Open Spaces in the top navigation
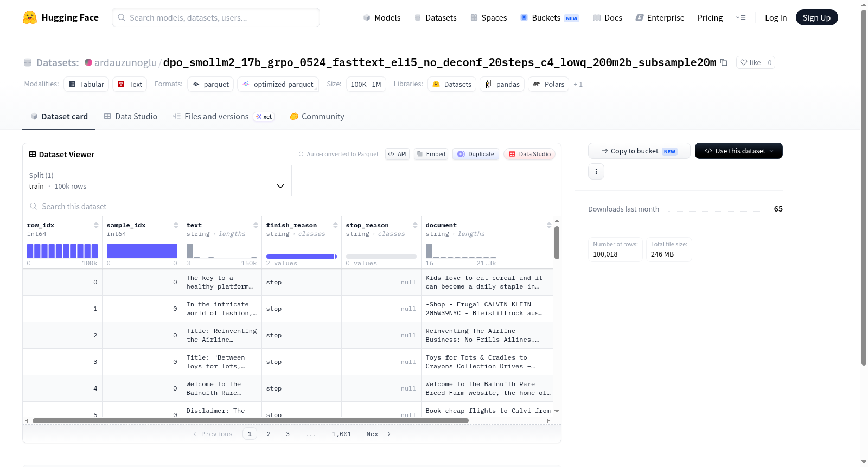868x467 pixels. [488, 17]
